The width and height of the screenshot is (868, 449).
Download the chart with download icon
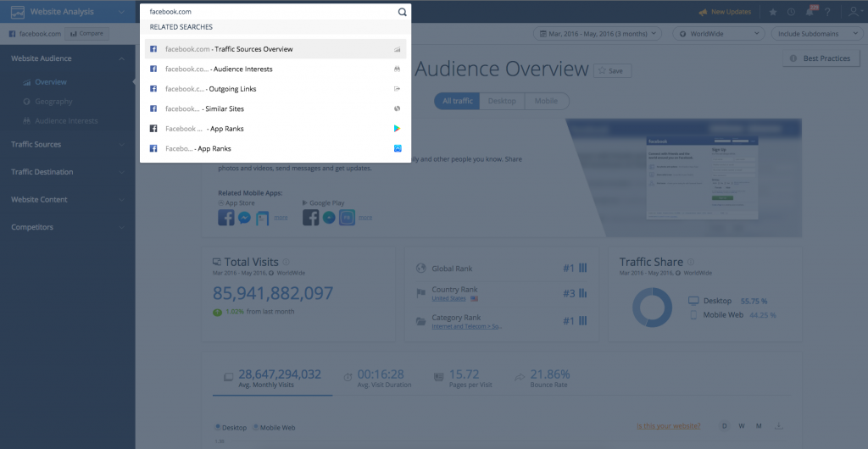(x=779, y=426)
